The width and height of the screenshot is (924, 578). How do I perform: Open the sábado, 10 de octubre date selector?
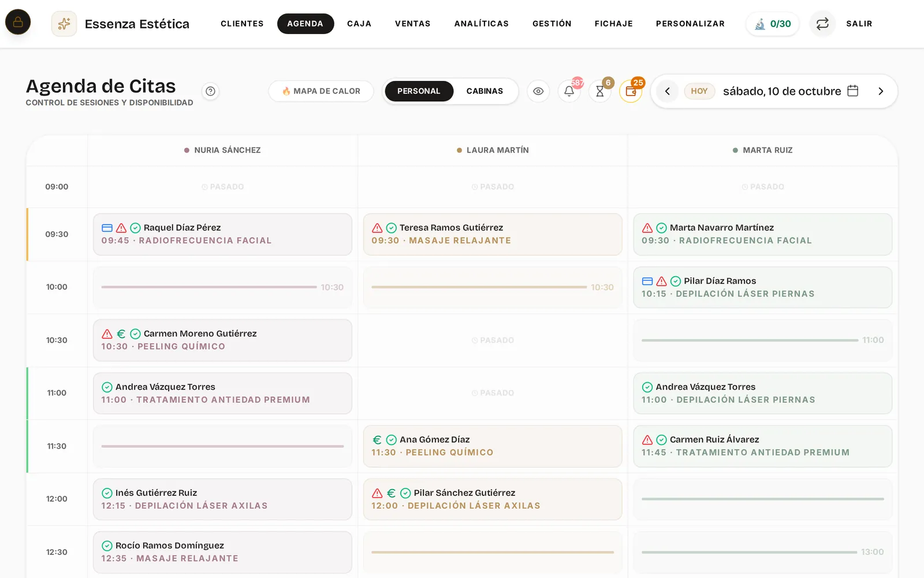pos(782,91)
